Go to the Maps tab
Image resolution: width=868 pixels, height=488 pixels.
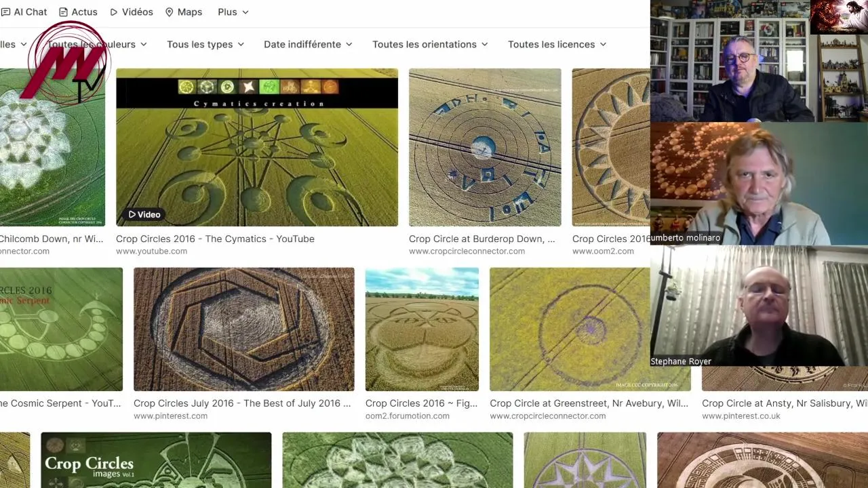[x=184, y=12]
